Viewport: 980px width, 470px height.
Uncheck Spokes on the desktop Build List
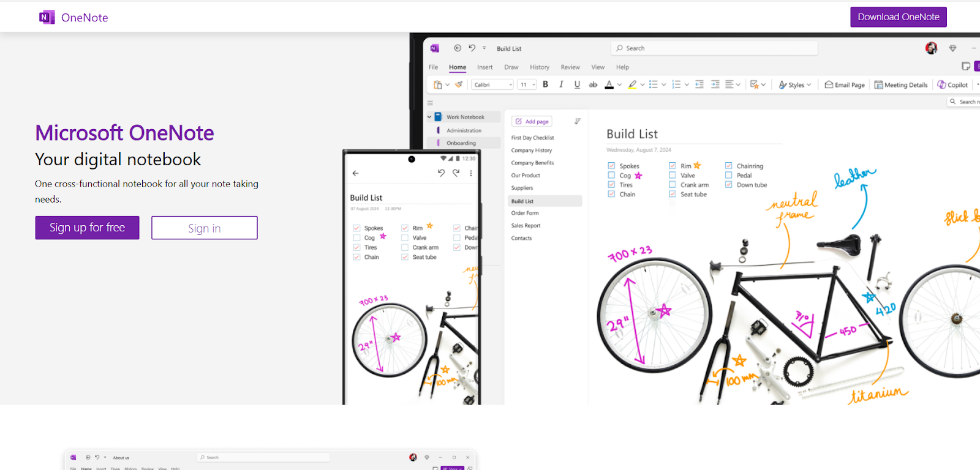pos(611,166)
